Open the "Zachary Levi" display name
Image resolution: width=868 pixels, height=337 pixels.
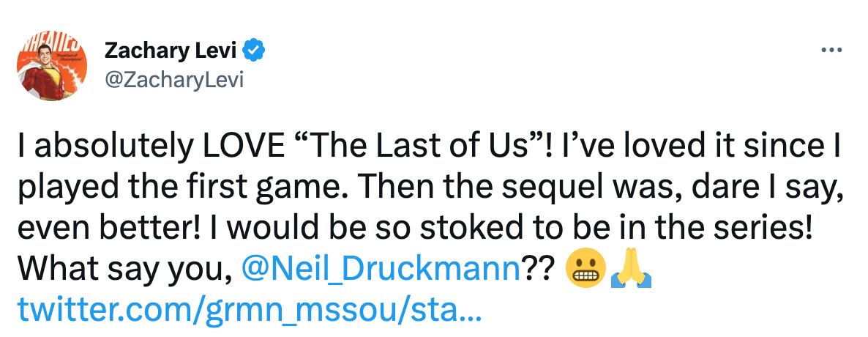tap(174, 52)
